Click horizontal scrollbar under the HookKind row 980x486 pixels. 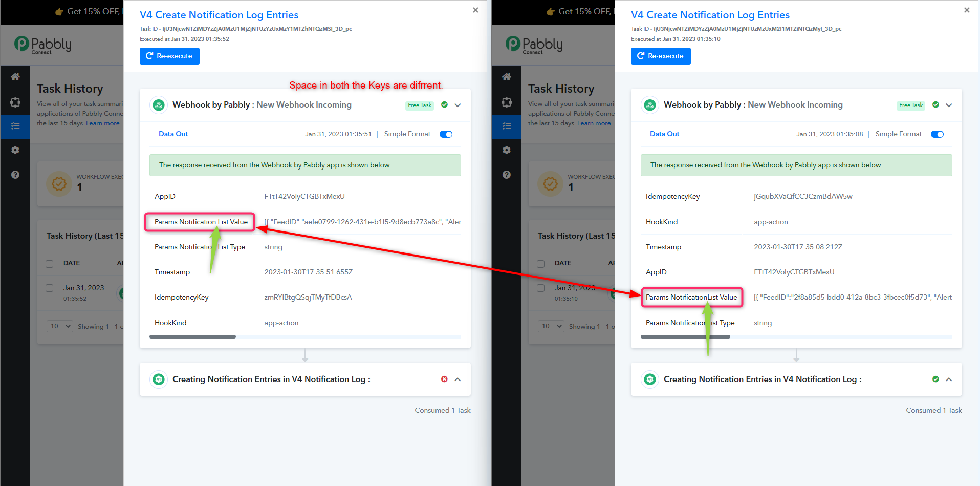(x=192, y=336)
